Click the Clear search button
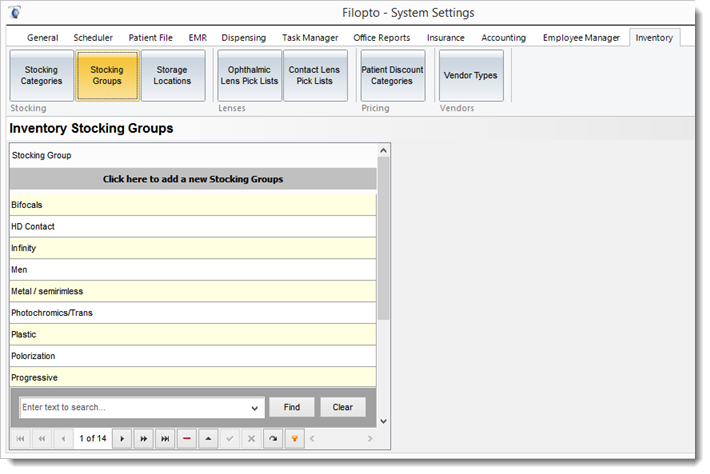 click(x=343, y=407)
